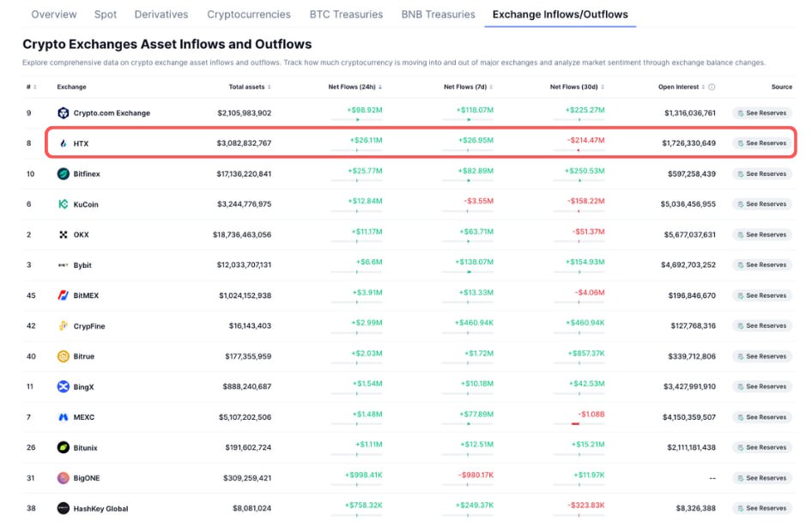This screenshot has width=812, height=522.
Task: Click the Exchange column header
Action: [x=71, y=87]
